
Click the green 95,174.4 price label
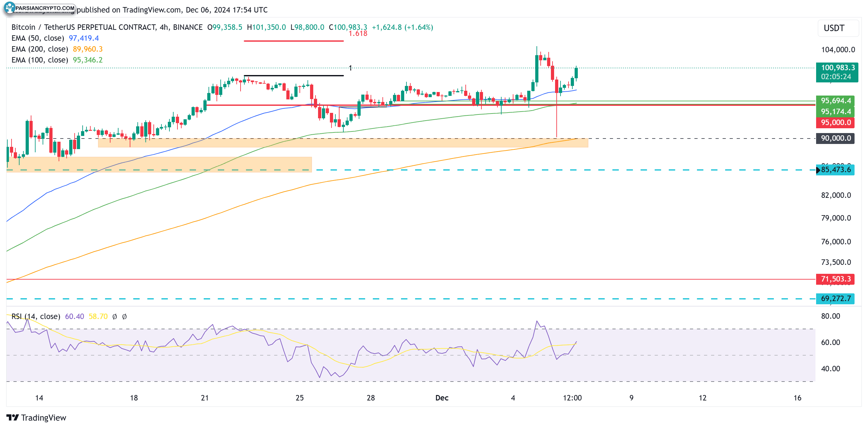835,111
